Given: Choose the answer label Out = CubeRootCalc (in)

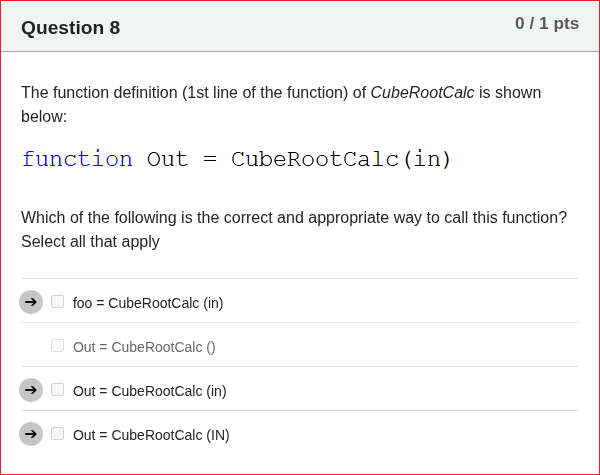Looking at the screenshot, I should (x=150, y=391).
